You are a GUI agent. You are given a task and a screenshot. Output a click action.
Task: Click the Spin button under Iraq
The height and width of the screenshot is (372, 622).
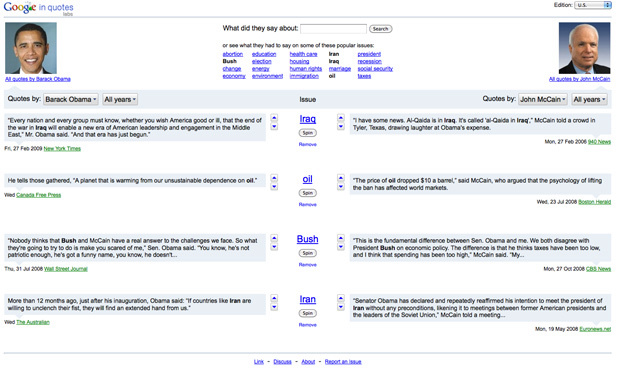pos(307,133)
